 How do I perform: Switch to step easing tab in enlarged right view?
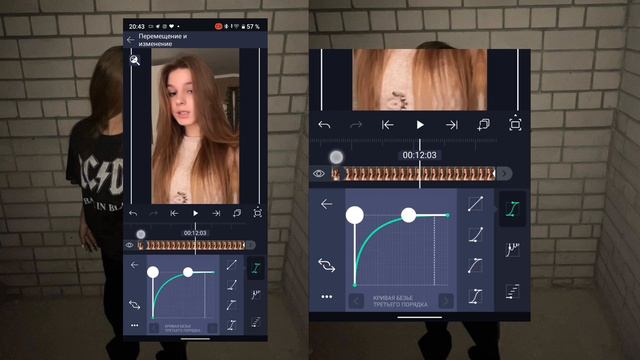click(x=513, y=291)
